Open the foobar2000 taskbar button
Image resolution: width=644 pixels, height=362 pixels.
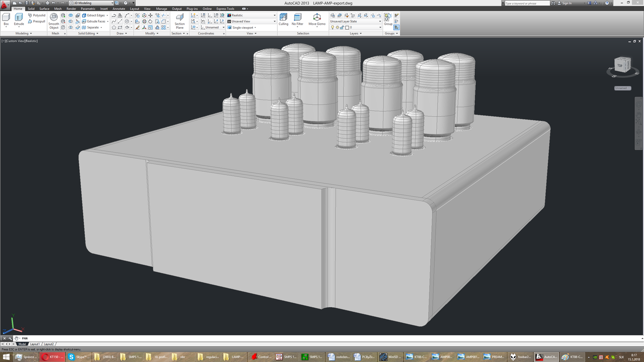[x=521, y=357]
